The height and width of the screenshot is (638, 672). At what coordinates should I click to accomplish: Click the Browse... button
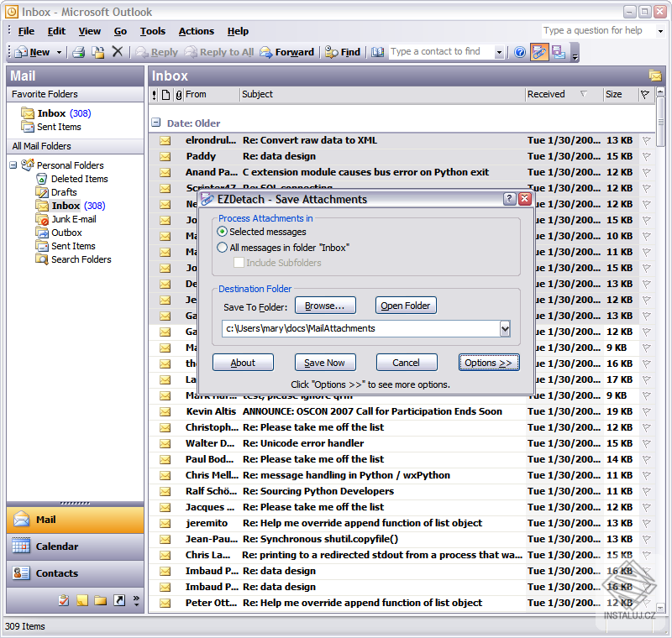point(330,306)
